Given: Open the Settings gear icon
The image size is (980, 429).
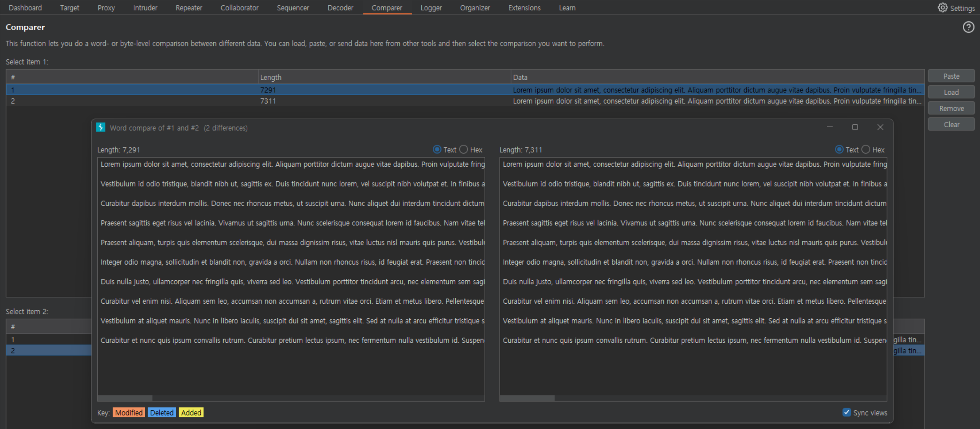Looking at the screenshot, I should [942, 8].
